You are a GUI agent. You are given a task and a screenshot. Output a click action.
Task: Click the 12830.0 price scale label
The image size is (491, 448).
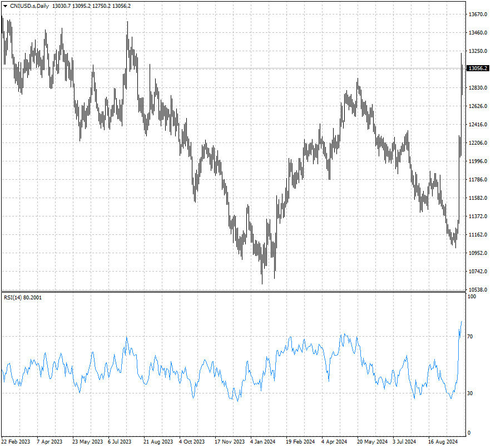pos(478,88)
